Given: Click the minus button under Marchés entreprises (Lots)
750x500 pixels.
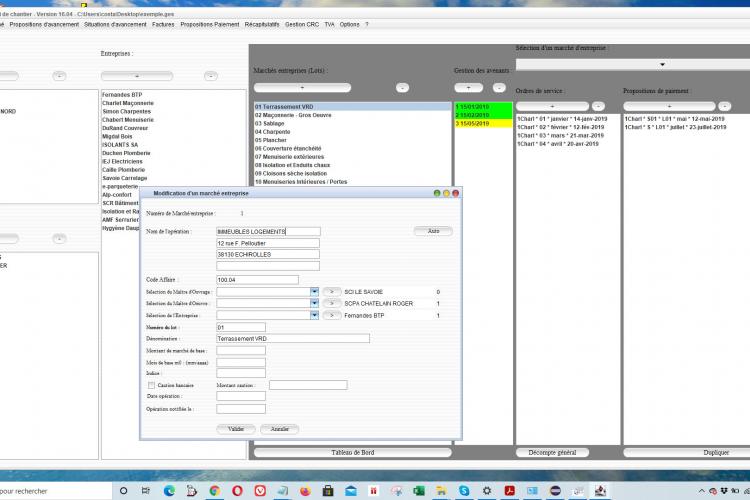Looking at the screenshot, I should [x=402, y=88].
